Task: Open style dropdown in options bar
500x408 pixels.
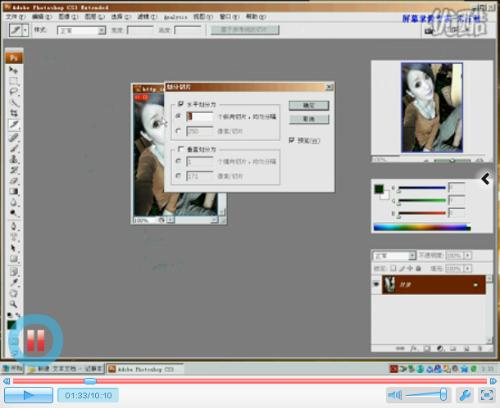Action: tap(101, 31)
